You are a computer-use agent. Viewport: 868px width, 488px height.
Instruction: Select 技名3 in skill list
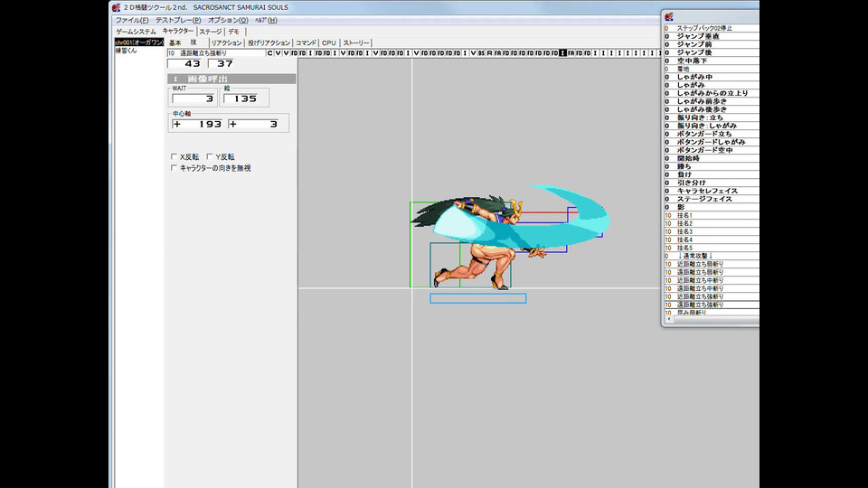712,231
